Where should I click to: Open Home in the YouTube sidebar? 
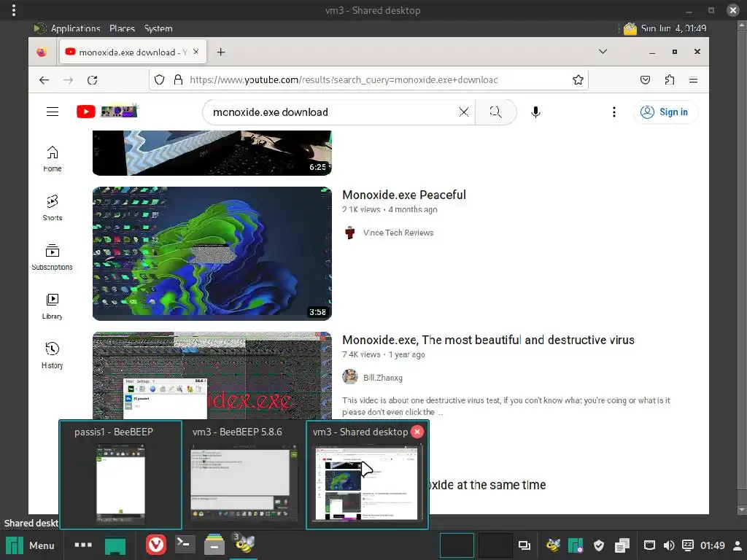click(x=53, y=158)
